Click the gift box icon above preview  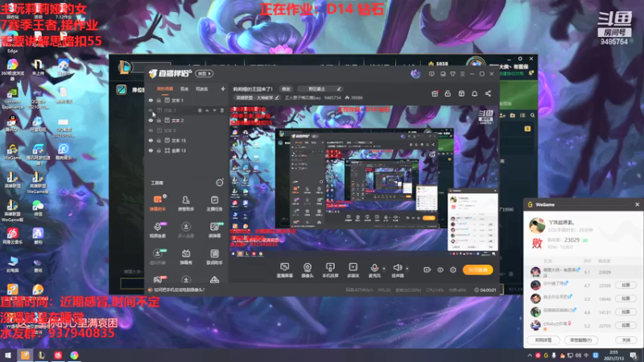coord(435,93)
